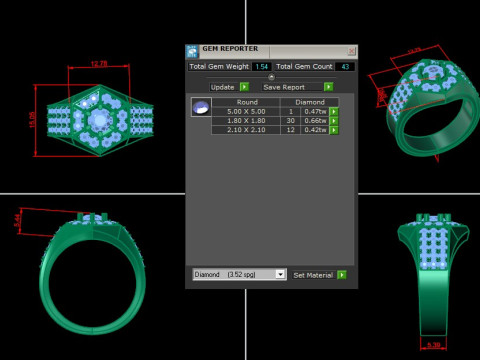Click the 0.42tw weight cell
This screenshot has width=480, height=360.
click(x=315, y=130)
